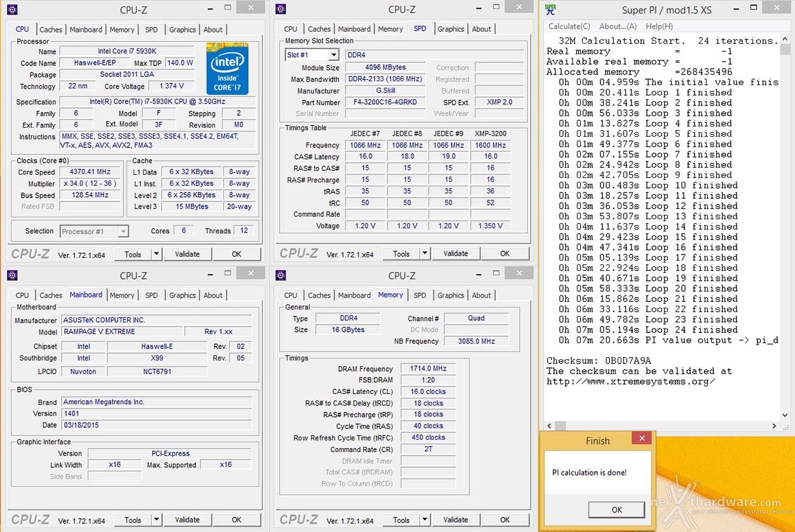Switch to About tab in the SPD-tab window
The image size is (795, 532).
(x=481, y=29)
